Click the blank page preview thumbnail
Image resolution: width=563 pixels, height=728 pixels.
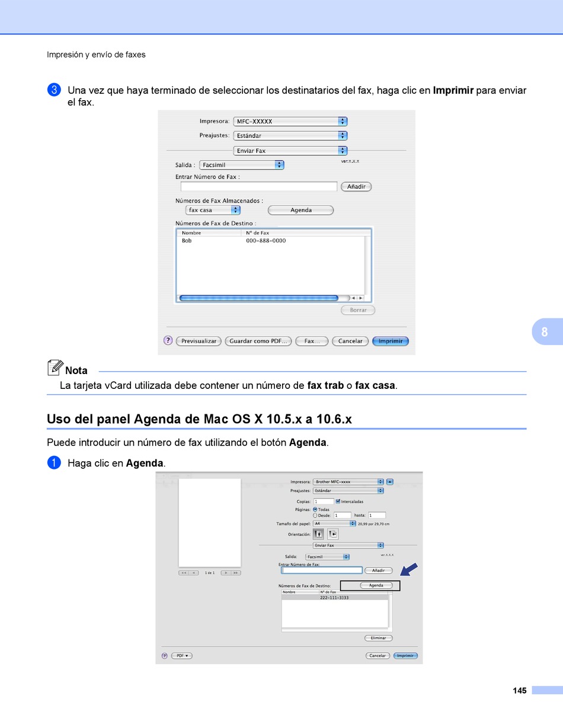click(x=210, y=523)
